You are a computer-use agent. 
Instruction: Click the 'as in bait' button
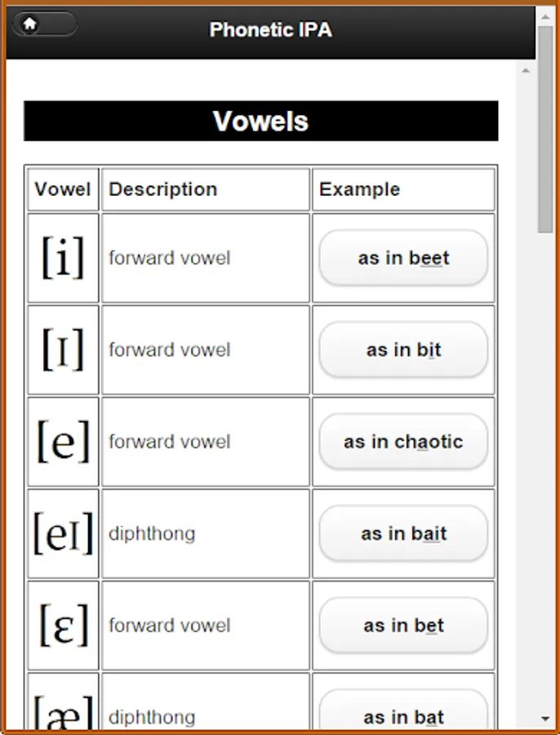[403, 534]
